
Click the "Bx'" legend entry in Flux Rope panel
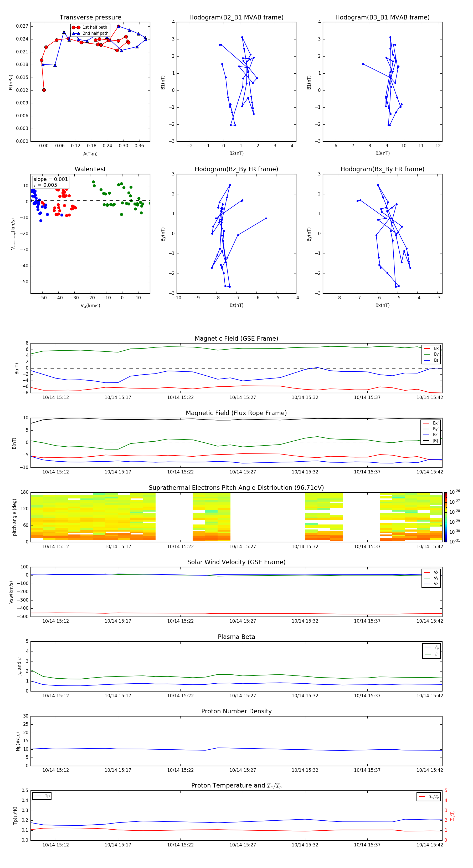coord(431,423)
